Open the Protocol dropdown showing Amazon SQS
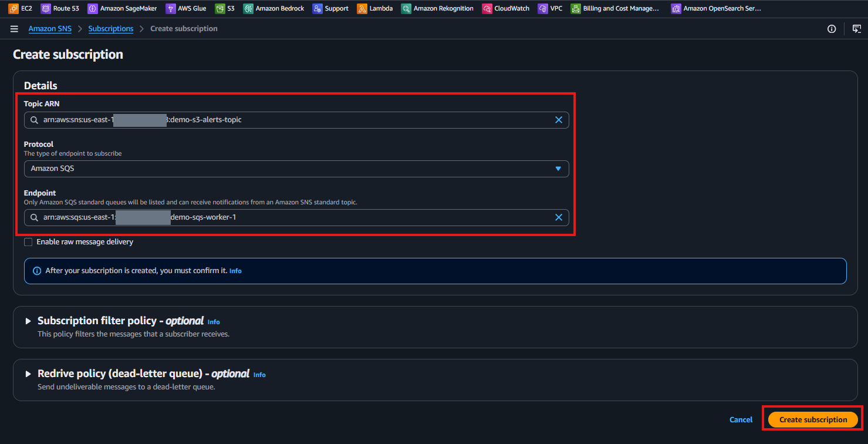This screenshot has width=868, height=444. 296,169
